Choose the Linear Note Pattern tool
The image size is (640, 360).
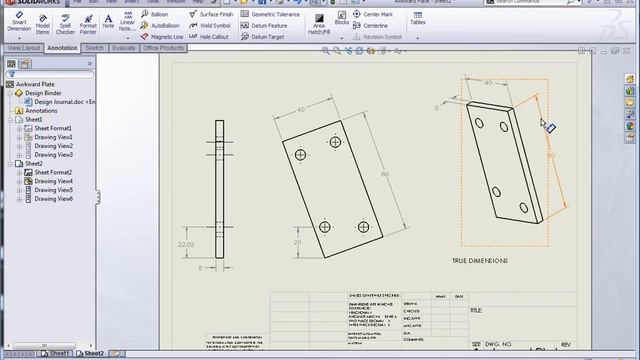click(127, 21)
